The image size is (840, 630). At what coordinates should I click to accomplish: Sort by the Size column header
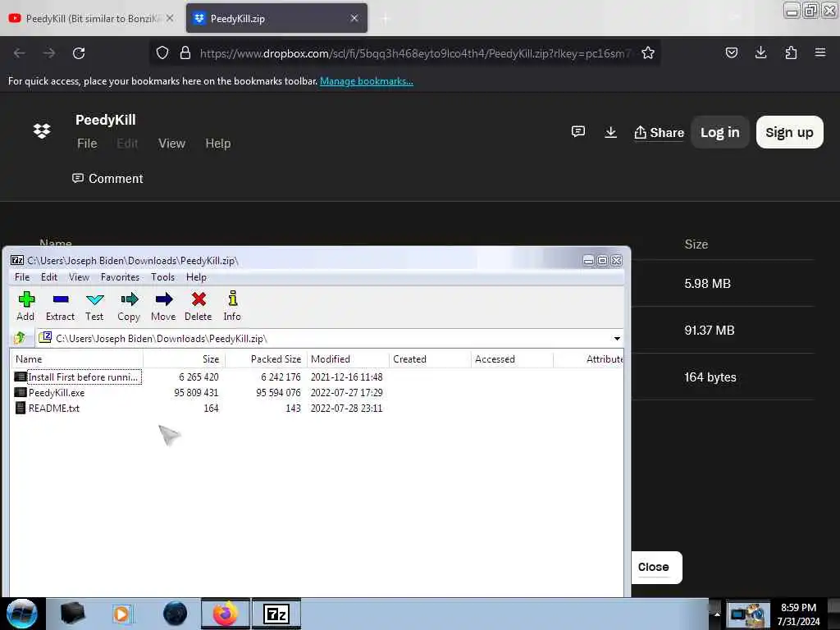tap(185, 359)
